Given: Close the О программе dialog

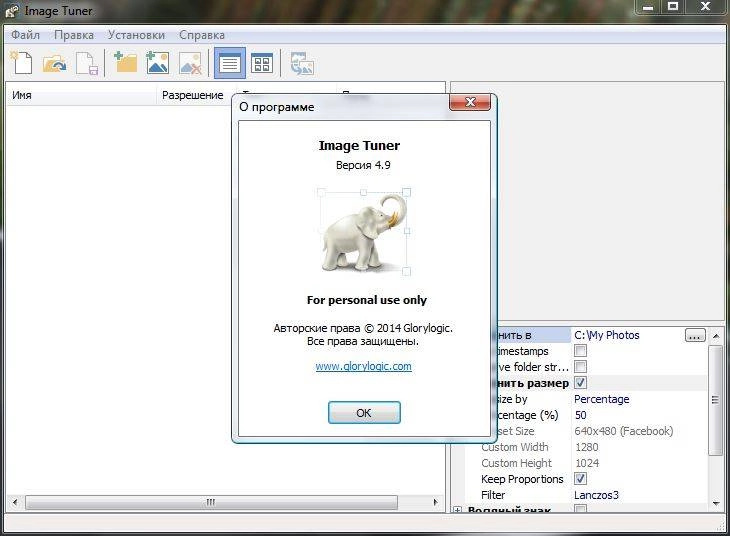Looking at the screenshot, I should (x=470, y=102).
